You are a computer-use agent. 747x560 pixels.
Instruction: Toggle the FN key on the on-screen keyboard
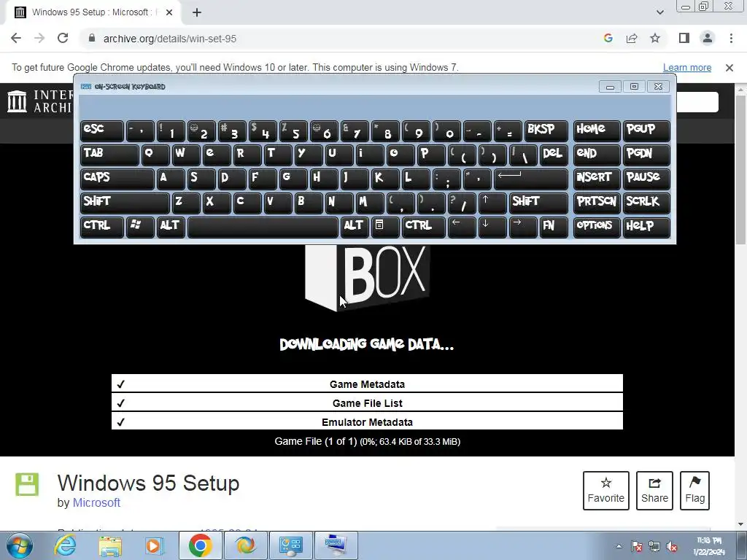[554, 227]
